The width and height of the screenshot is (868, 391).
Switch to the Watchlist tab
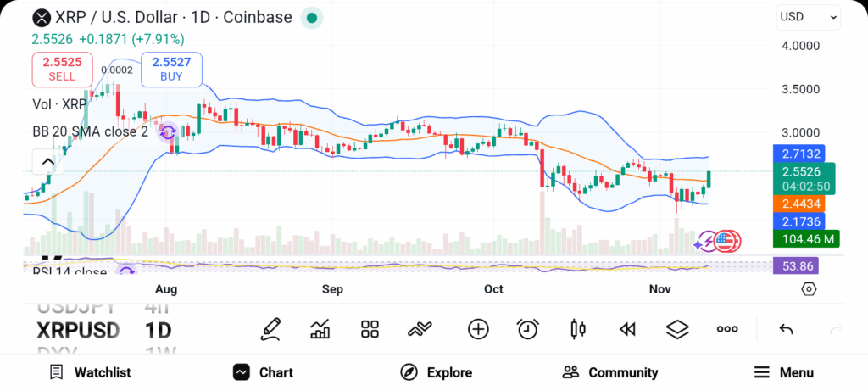point(90,372)
